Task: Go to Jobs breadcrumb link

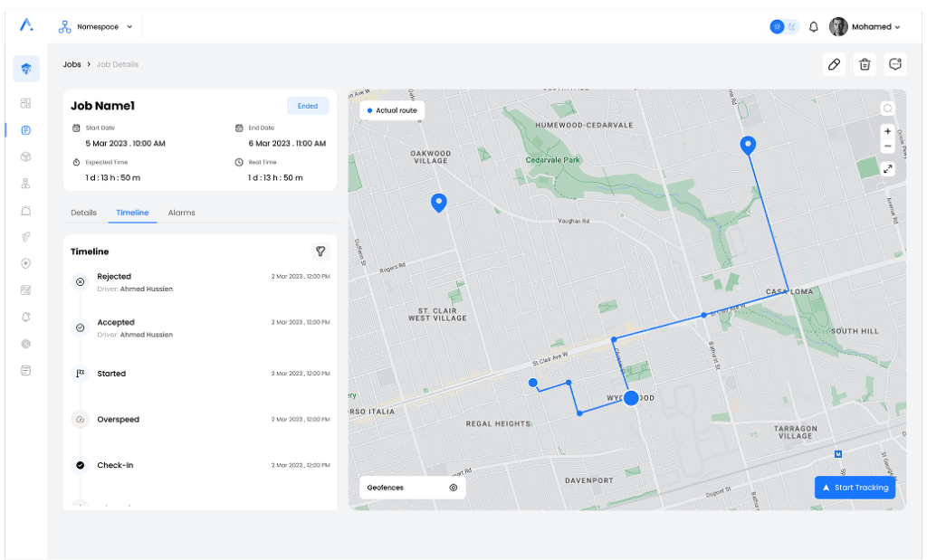Action: click(72, 64)
